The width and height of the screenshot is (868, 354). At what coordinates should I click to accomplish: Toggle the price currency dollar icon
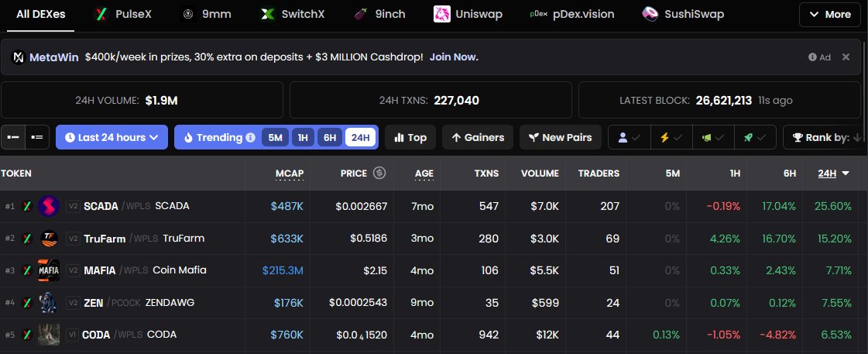[x=379, y=173]
